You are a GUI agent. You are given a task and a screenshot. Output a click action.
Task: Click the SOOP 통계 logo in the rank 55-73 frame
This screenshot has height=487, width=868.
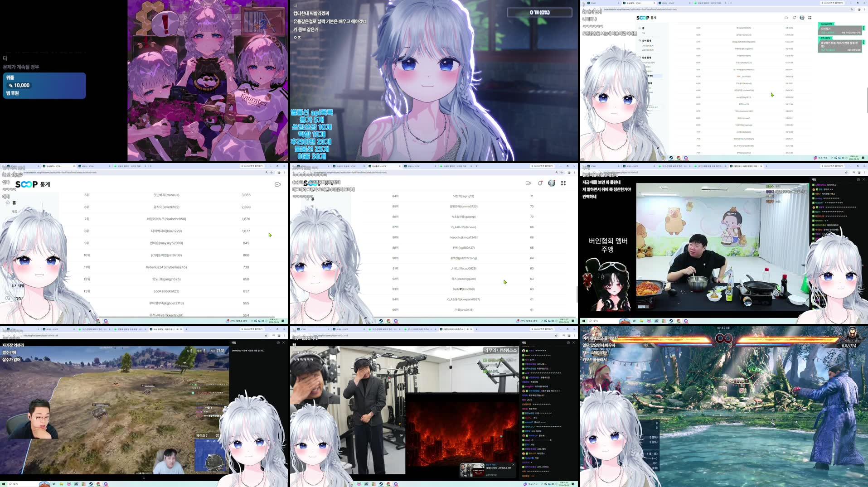click(646, 18)
